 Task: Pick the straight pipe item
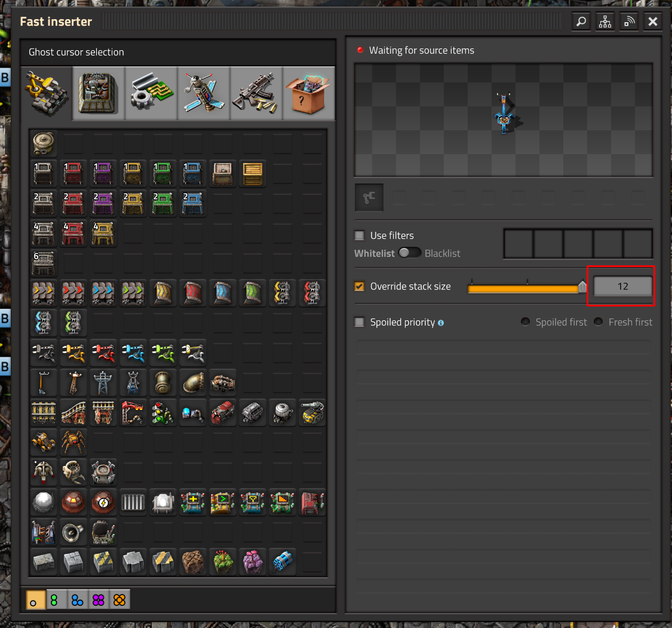(163, 383)
